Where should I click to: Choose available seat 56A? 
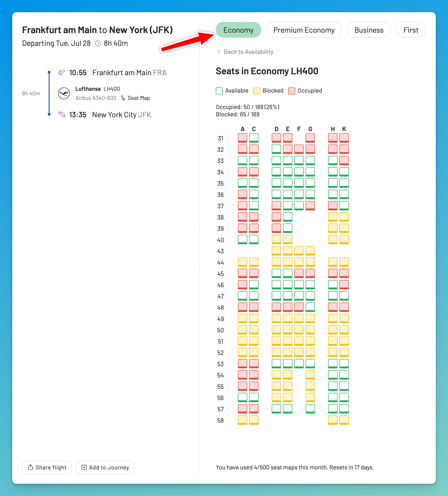pyautogui.click(x=242, y=398)
